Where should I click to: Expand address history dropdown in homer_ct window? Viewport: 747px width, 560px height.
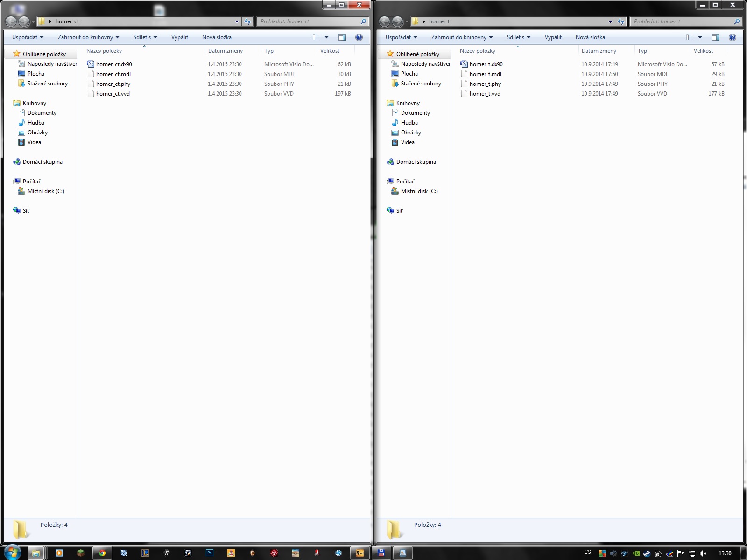coord(237,21)
